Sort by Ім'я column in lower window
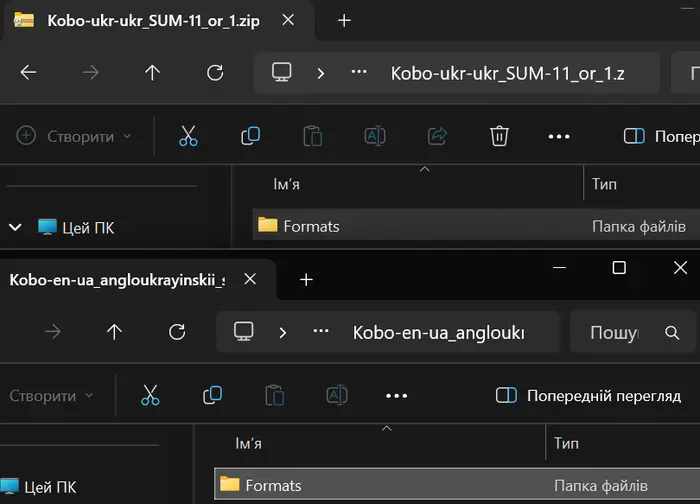This screenshot has height=504, width=700. tap(249, 443)
